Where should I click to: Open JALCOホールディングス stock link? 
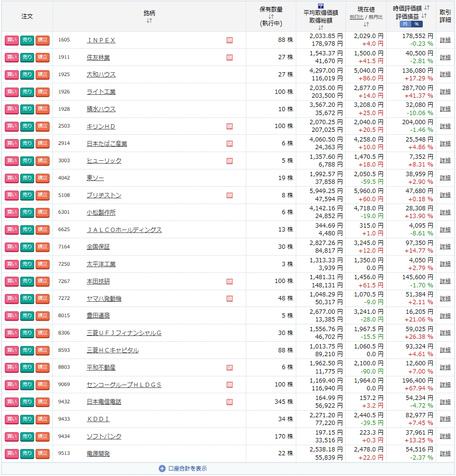124,230
